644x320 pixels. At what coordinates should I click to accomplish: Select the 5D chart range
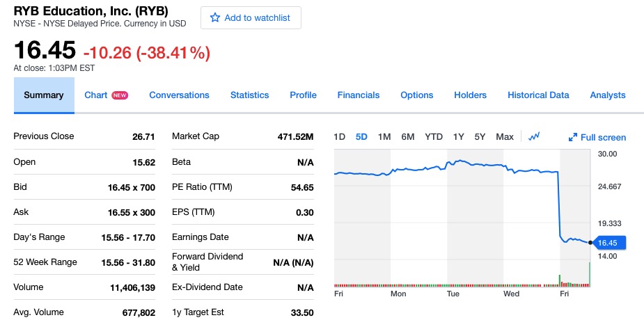coord(361,136)
